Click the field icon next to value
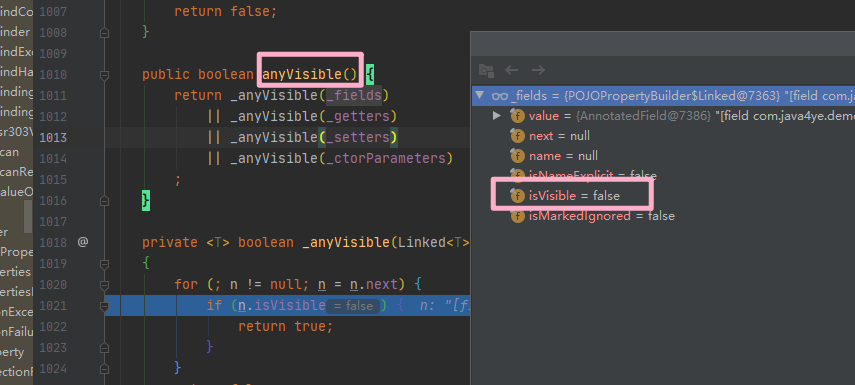Screen dimensions: 855x385 coord(517,116)
